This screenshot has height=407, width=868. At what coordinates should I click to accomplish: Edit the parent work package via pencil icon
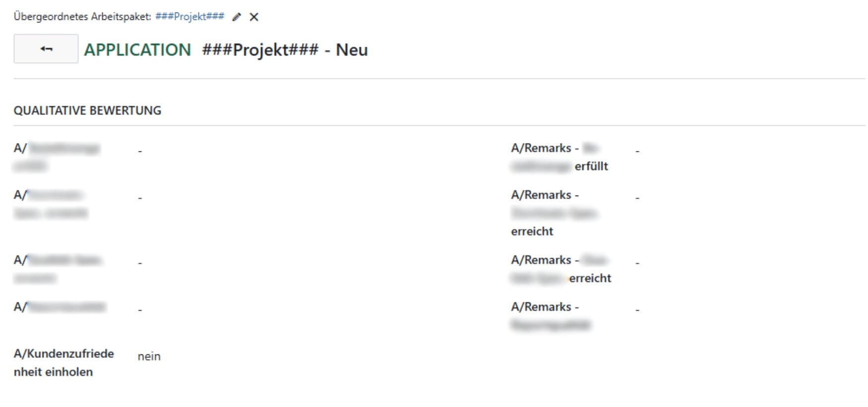point(237,17)
